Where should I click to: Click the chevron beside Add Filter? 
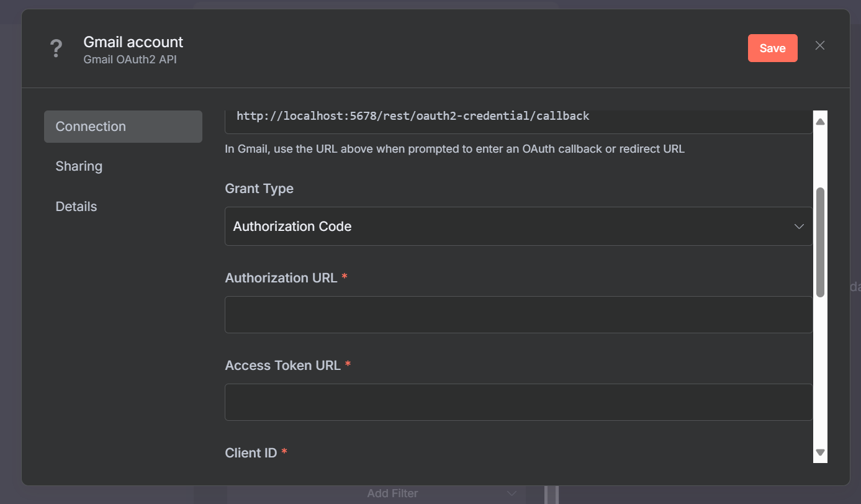click(x=512, y=493)
